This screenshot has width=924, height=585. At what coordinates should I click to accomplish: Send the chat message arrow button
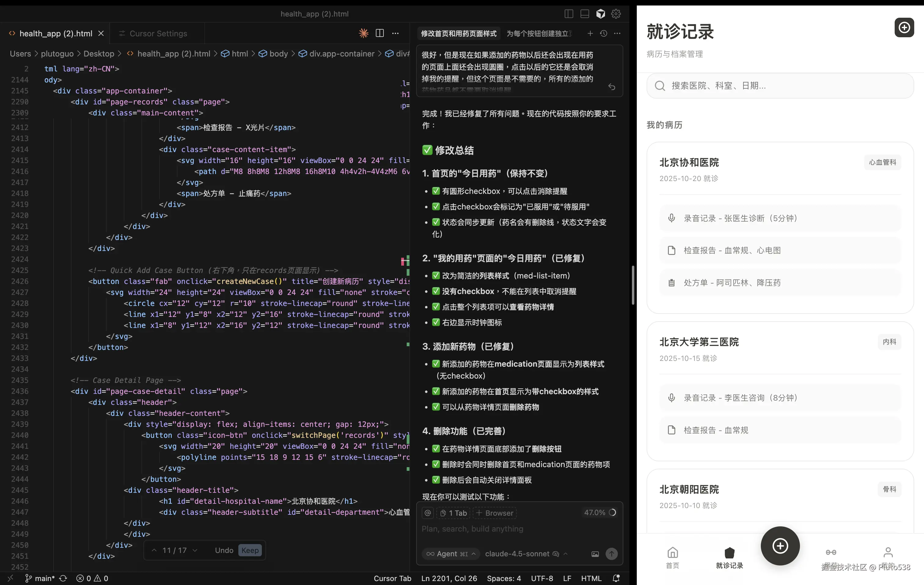(x=611, y=554)
